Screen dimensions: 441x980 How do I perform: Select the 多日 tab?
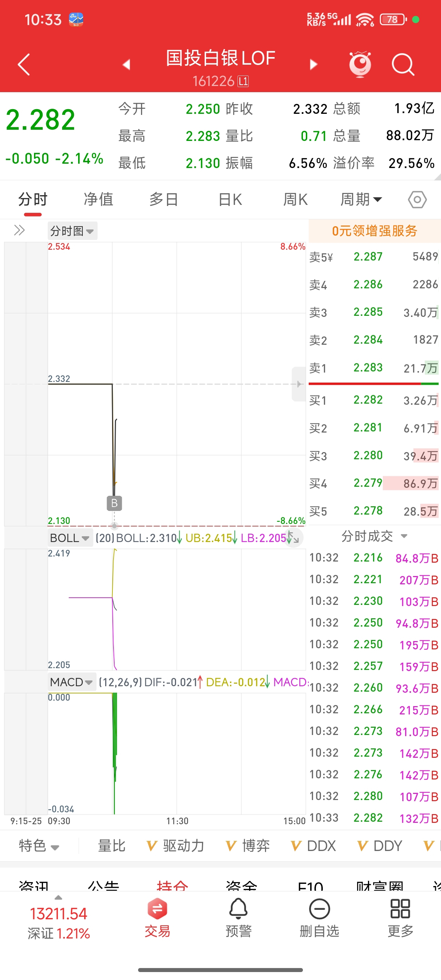pyautogui.click(x=164, y=199)
